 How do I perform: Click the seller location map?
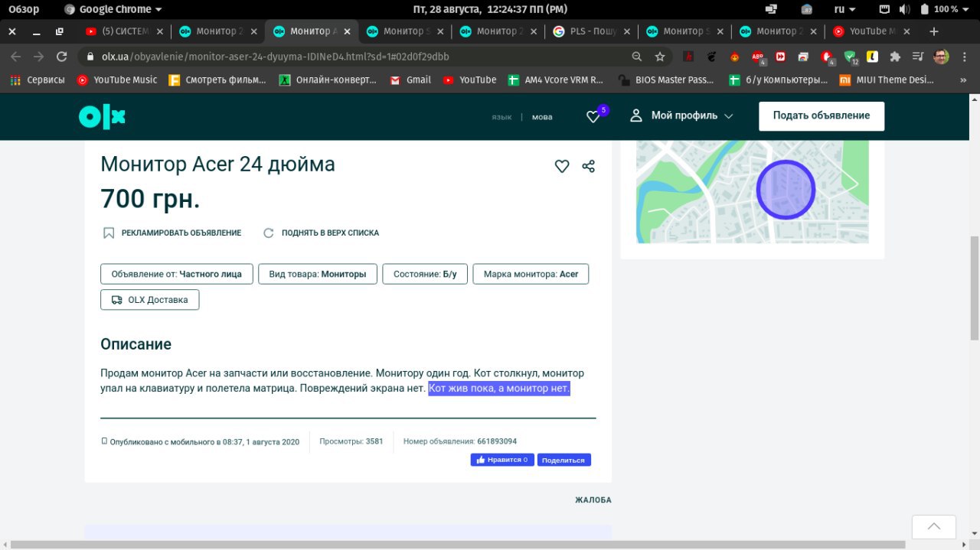click(753, 191)
